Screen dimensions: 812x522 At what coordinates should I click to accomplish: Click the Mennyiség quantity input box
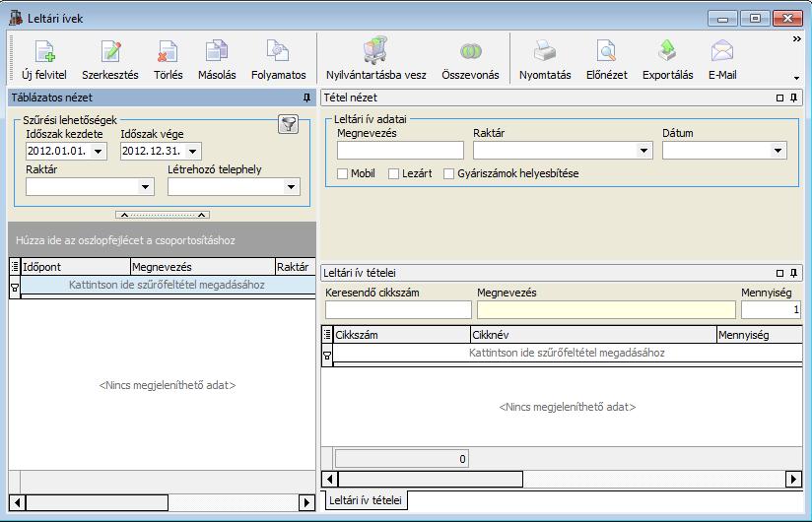coord(771,310)
